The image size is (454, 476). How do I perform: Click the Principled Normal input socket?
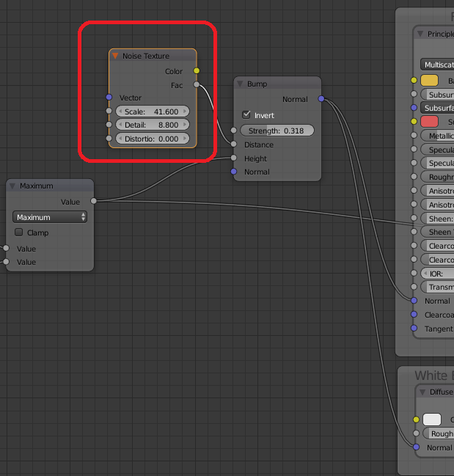pos(414,301)
